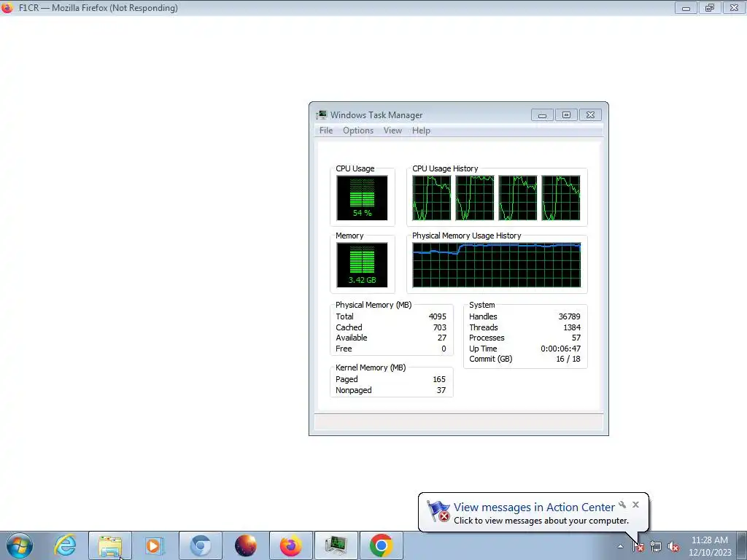This screenshot has width=747, height=560.
Task: Restore down the Firefox window
Action: click(710, 7)
